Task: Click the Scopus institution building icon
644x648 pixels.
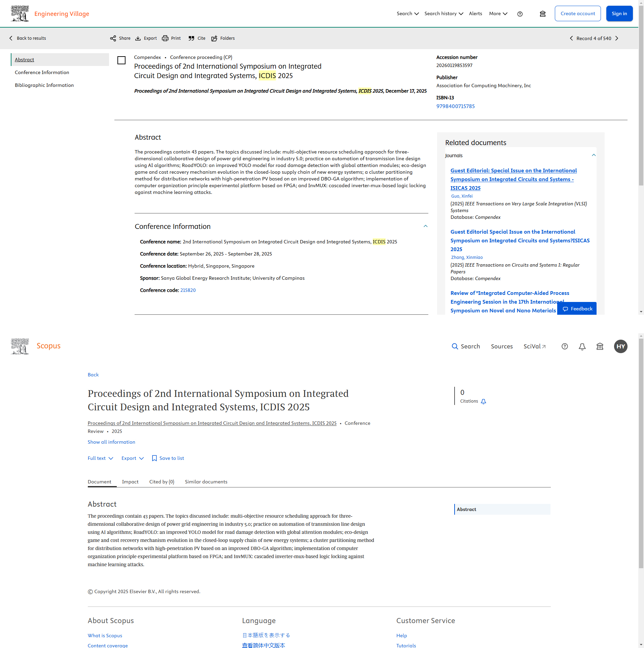Action: [600, 346]
